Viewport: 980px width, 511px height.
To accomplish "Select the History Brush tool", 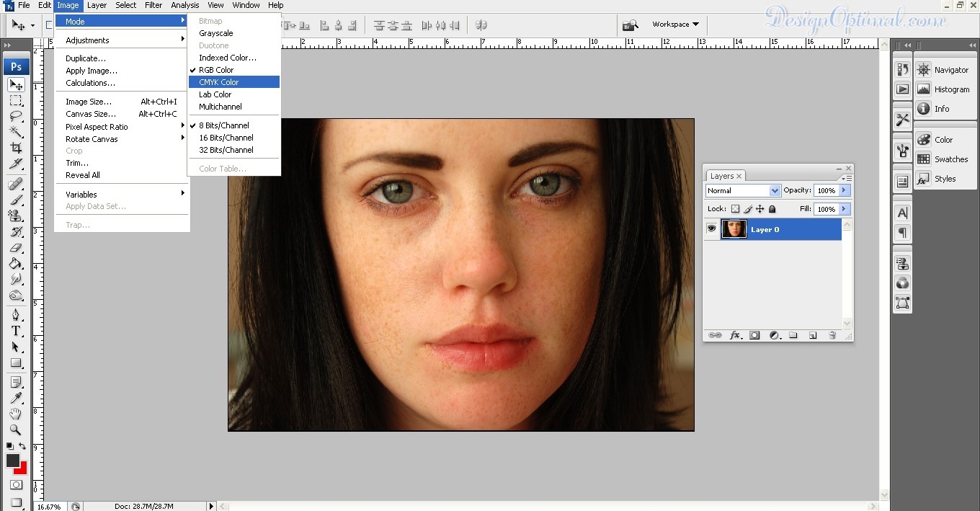I will coord(17,231).
